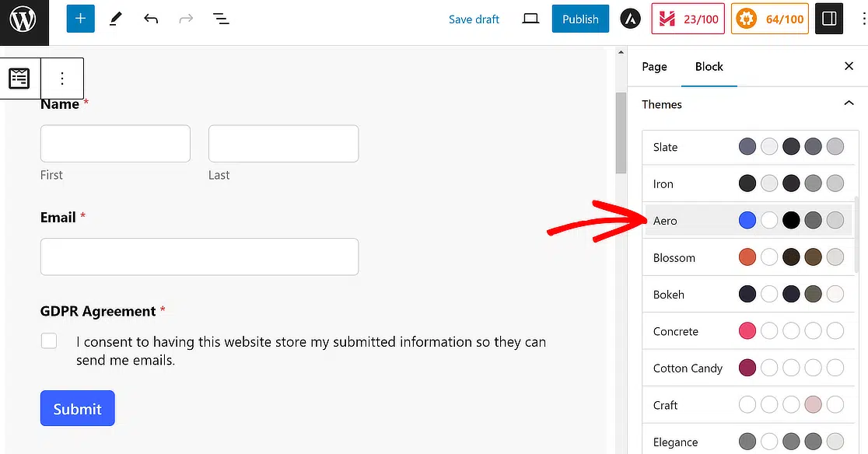This screenshot has width=868, height=454.
Task: Toggle the settings sidebar panel icon
Action: pos(828,19)
